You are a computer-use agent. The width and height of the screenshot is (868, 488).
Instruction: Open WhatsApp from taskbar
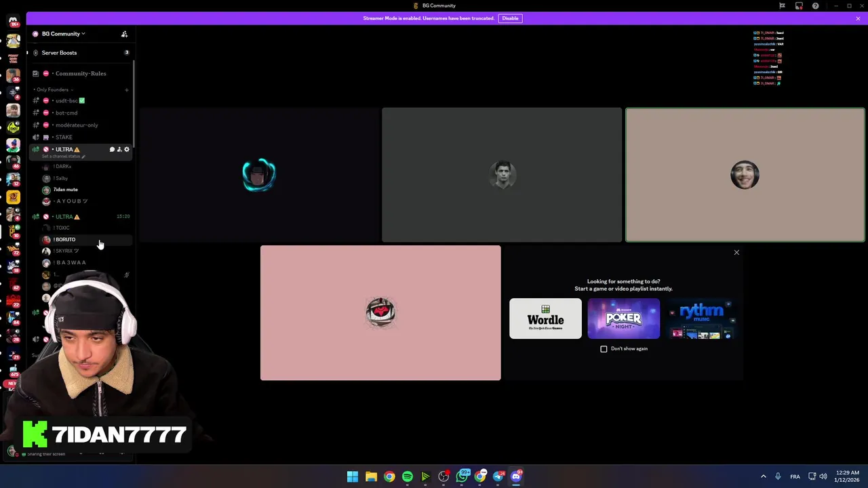point(462,476)
